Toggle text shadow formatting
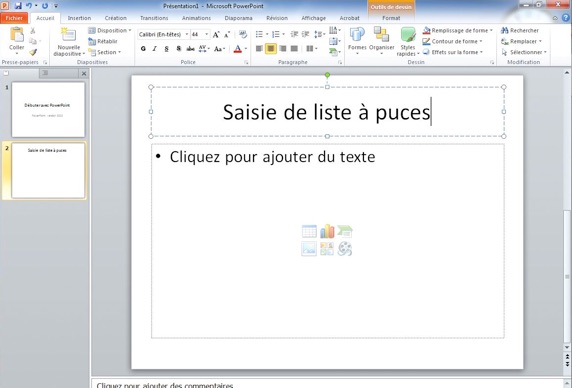Image resolution: width=572 pixels, height=388 pixels. 178,48
